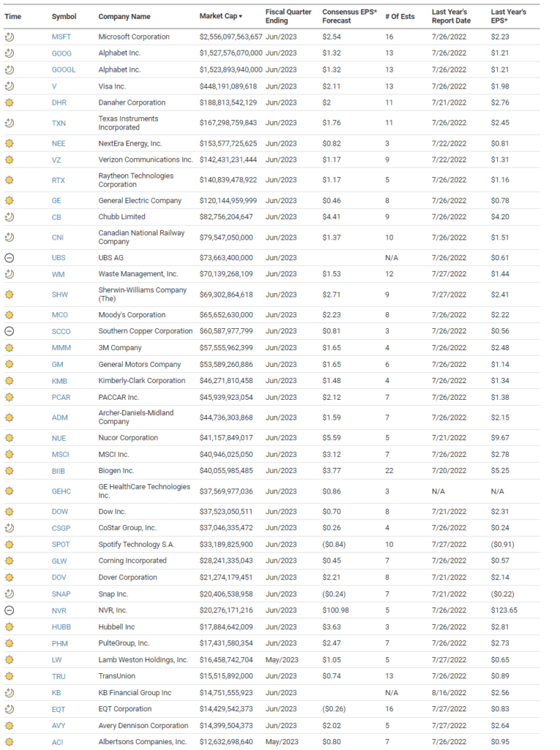Click the moon icon beside CNI

(9, 237)
